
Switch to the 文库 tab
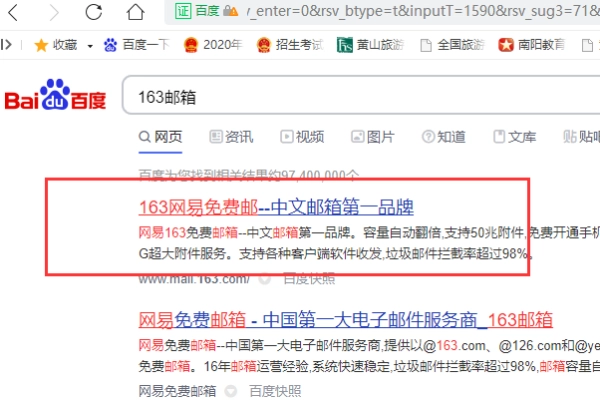coord(514,137)
